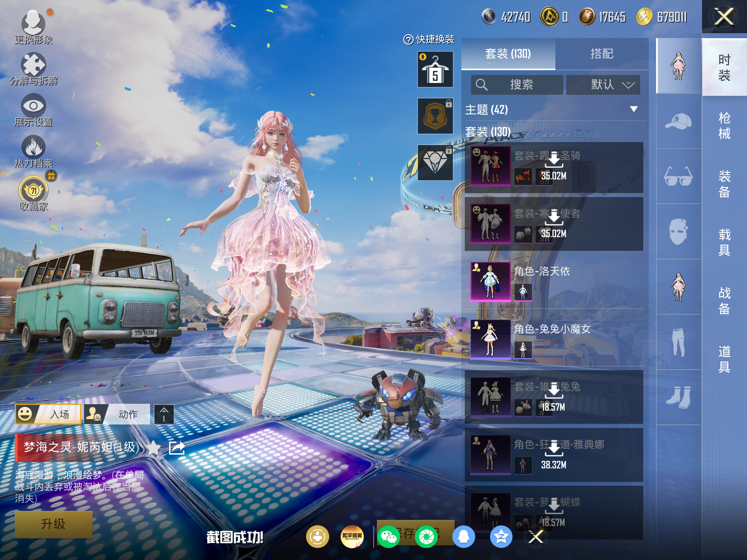Open the change avatar icon (更换形象)

coord(33,22)
